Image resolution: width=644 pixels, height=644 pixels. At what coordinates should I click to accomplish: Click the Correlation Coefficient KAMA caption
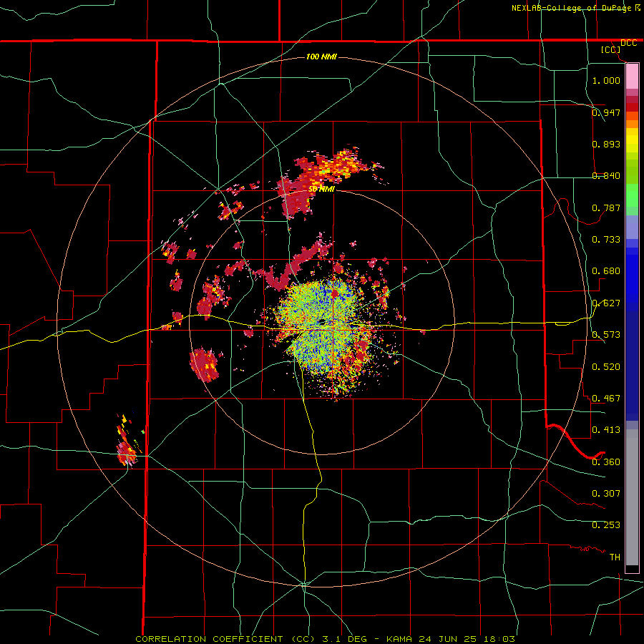[326, 639]
